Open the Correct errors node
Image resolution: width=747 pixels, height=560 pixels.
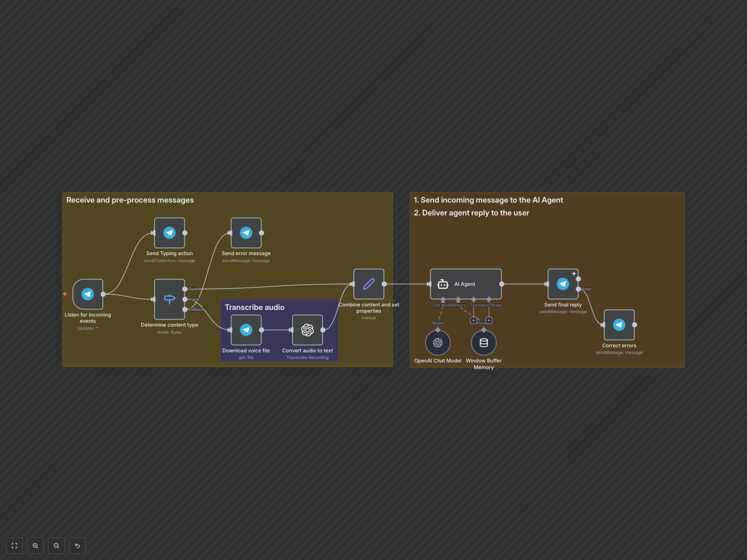point(619,325)
